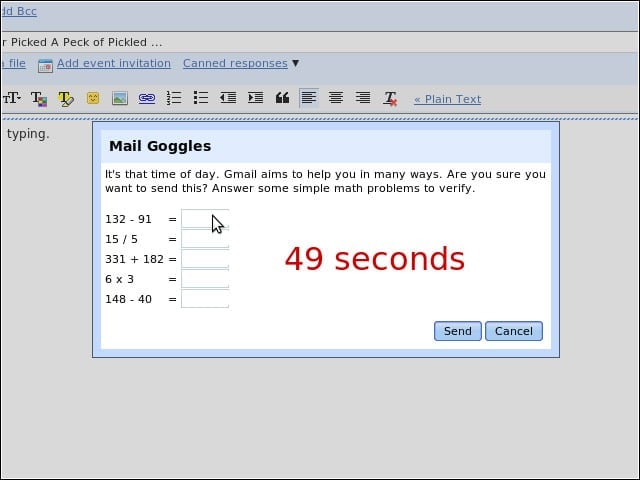
Task: Click the Mail Goggles dialog title
Action: (160, 146)
